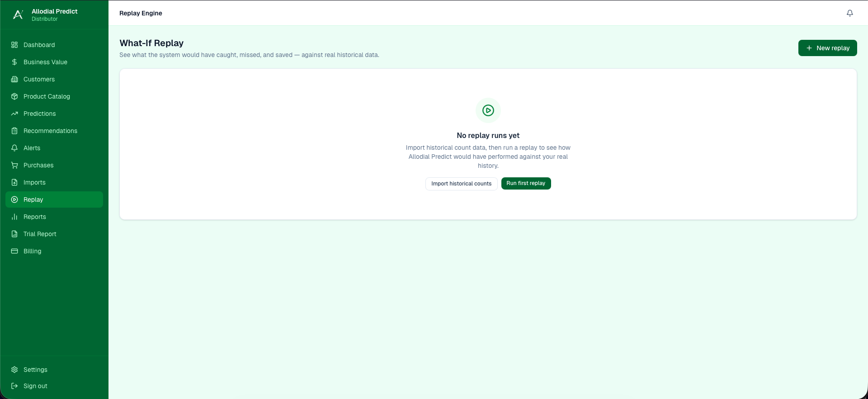Click the Purchases shopping cart icon
The image size is (868, 399).
(14, 165)
